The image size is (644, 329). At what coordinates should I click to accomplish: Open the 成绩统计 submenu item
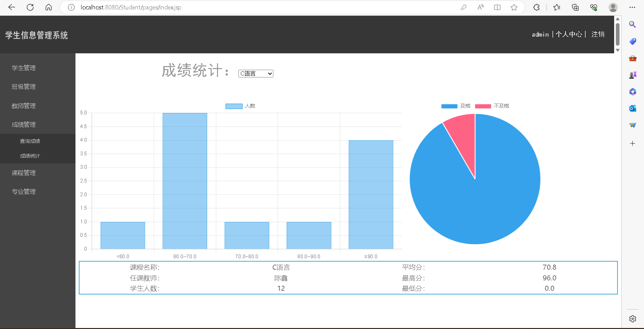[x=30, y=156]
